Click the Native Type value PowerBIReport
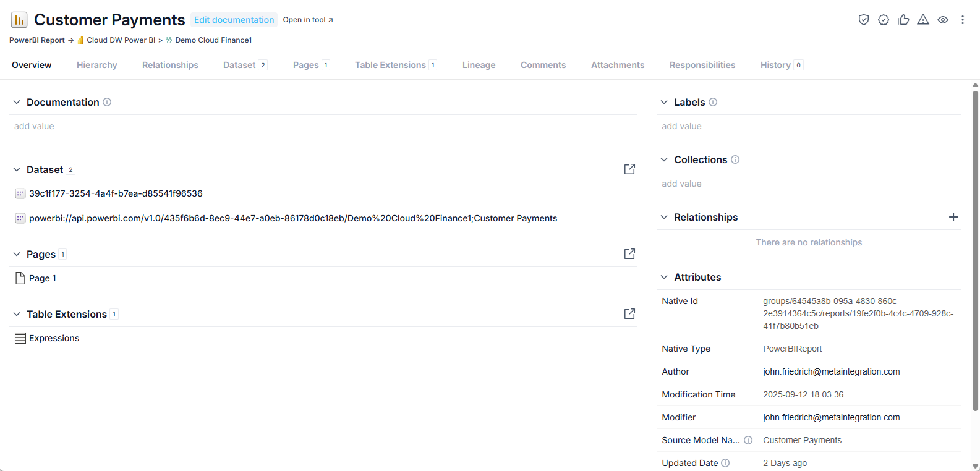Screen dimensions: 980x471 coord(793,349)
